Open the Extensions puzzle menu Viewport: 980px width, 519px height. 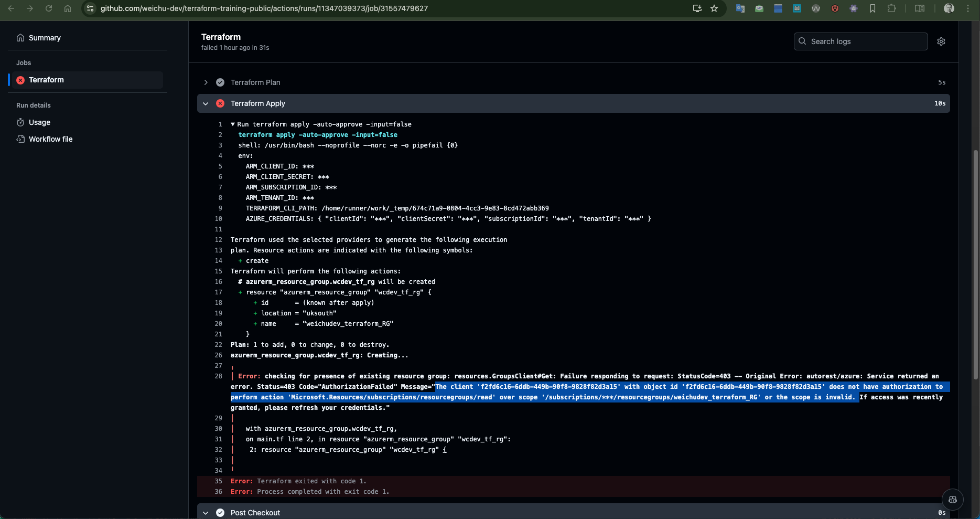coord(891,8)
